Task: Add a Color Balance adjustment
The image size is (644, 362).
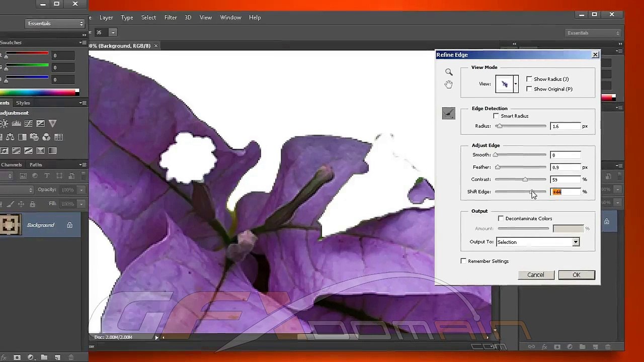Action: tap(10, 137)
